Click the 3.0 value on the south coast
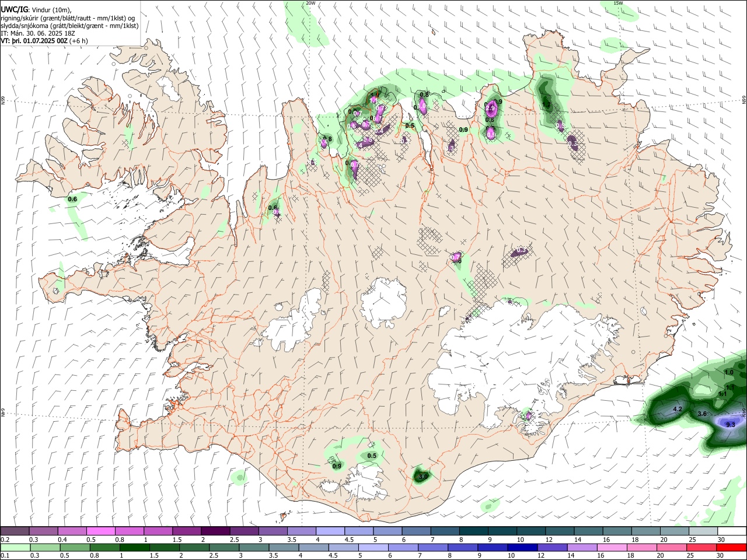 click(423, 477)
